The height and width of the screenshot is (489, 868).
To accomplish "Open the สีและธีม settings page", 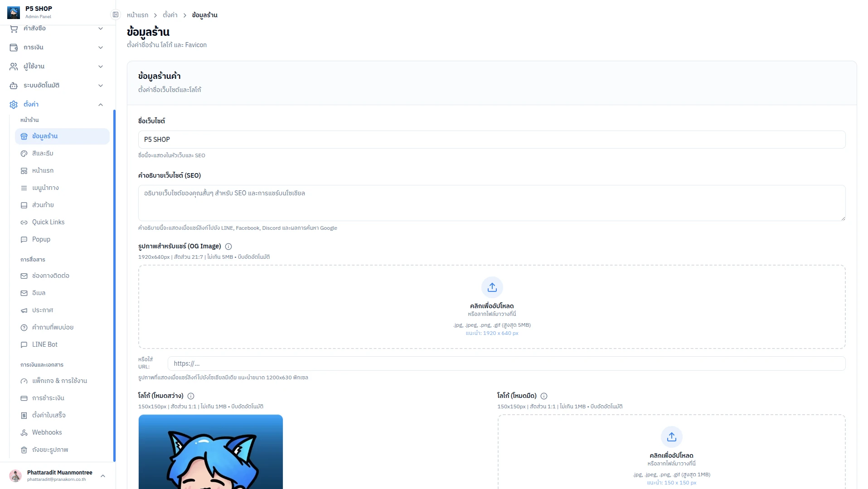I will [62, 154].
